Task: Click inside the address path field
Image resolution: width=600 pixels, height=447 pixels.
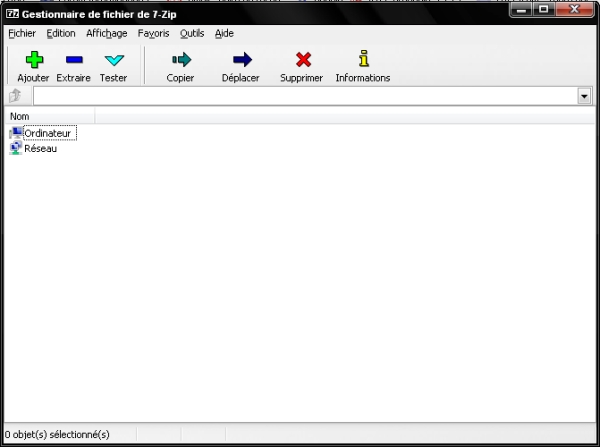Action: [x=300, y=96]
